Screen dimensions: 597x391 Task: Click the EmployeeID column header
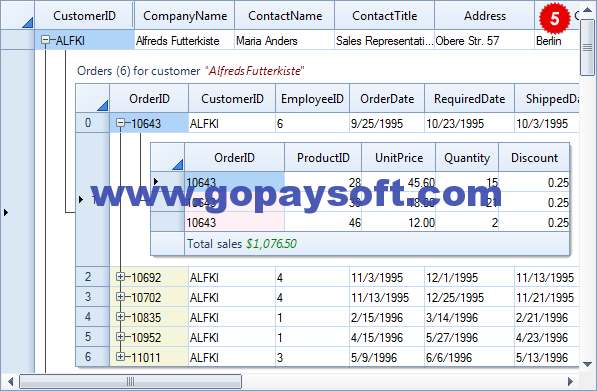coord(312,99)
